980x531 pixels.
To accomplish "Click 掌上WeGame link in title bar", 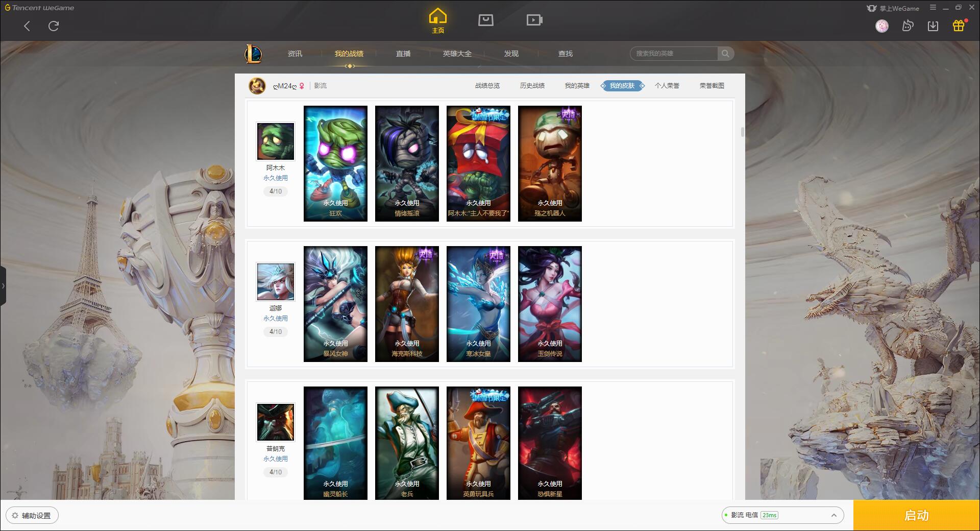I will point(893,8).
